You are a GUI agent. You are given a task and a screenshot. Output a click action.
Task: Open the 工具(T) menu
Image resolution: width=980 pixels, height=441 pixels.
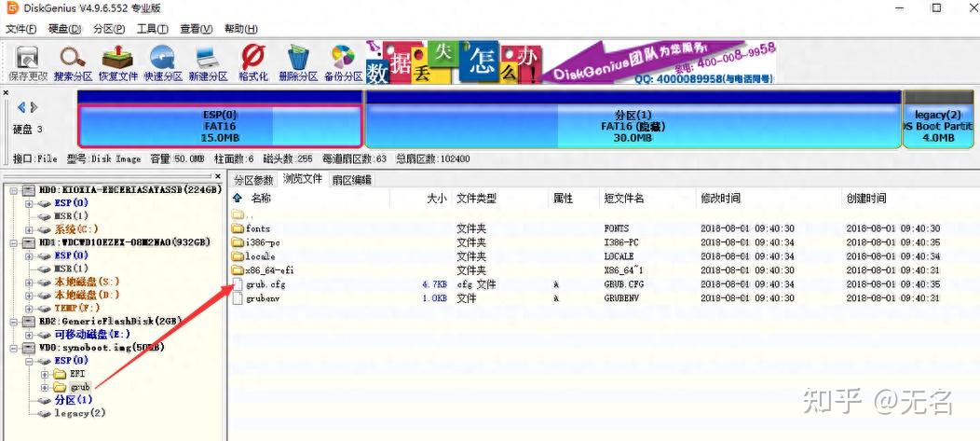(153, 29)
